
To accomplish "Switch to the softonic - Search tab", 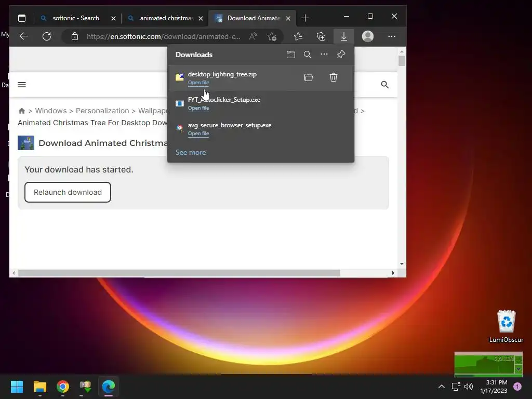I will click(x=76, y=18).
